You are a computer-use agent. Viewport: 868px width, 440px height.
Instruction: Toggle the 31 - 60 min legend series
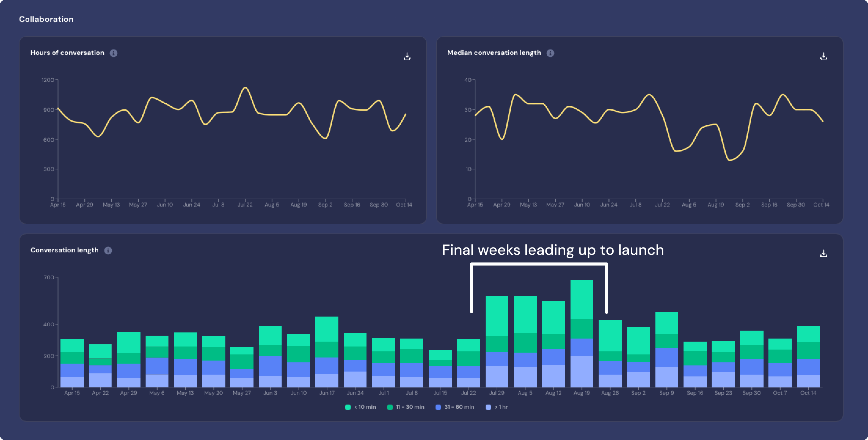click(454, 407)
